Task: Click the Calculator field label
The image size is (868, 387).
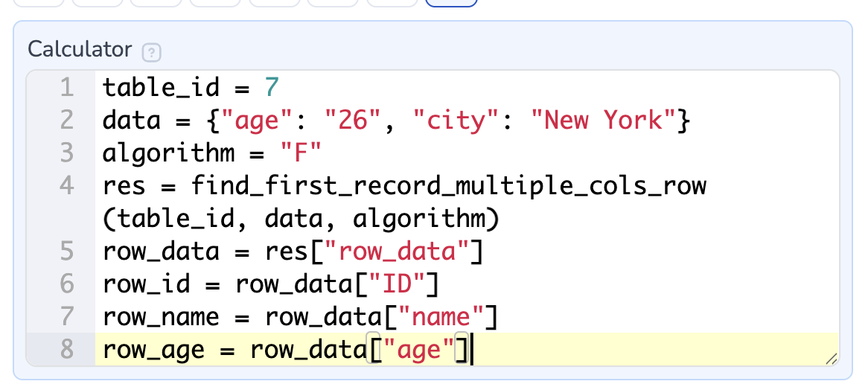Action: coord(79,50)
